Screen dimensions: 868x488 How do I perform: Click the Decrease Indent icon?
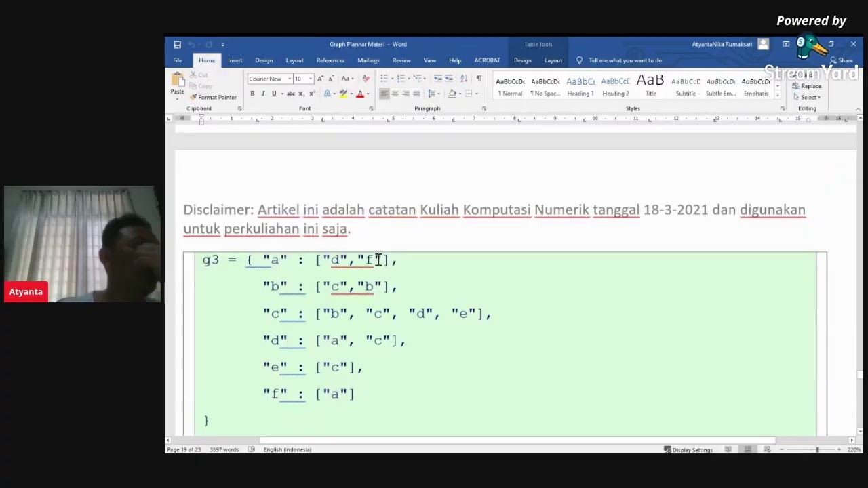pos(438,79)
